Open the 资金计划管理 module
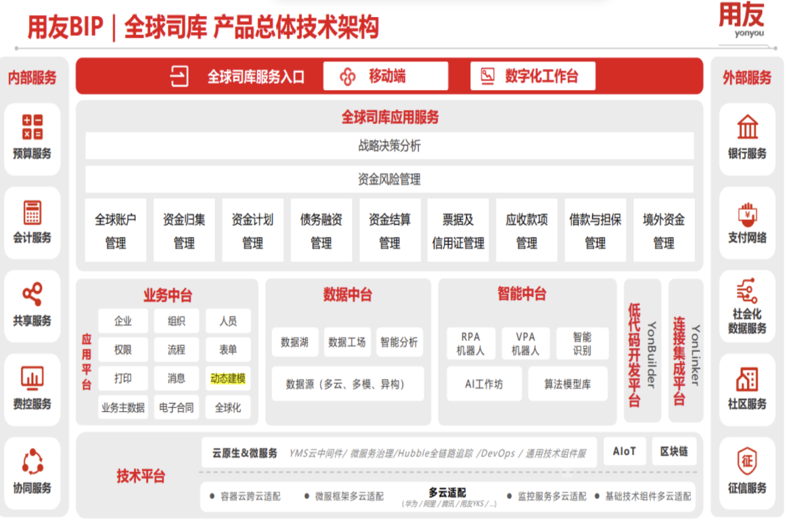Viewport: 789px width, 532px height. coord(252,231)
